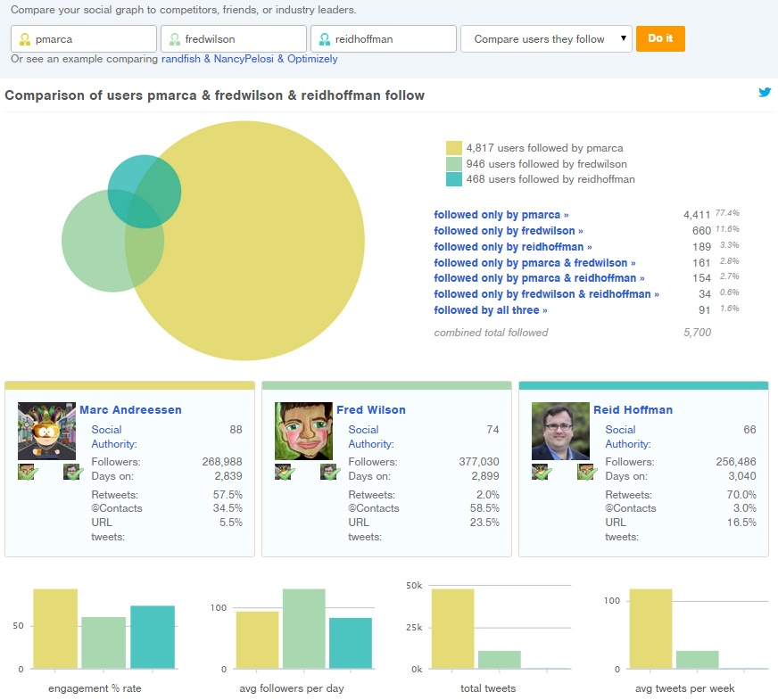The width and height of the screenshot is (778, 700).
Task: Open Fred Wilson's profile name link
Action: 371,409
